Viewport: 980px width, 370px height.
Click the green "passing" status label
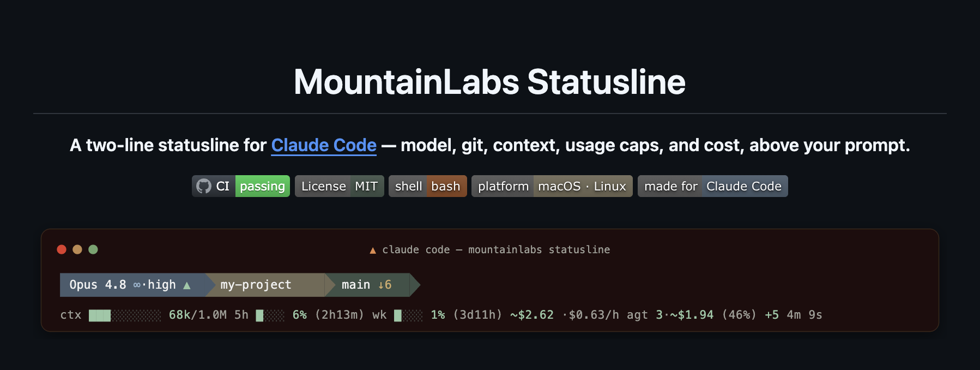pyautogui.click(x=263, y=186)
